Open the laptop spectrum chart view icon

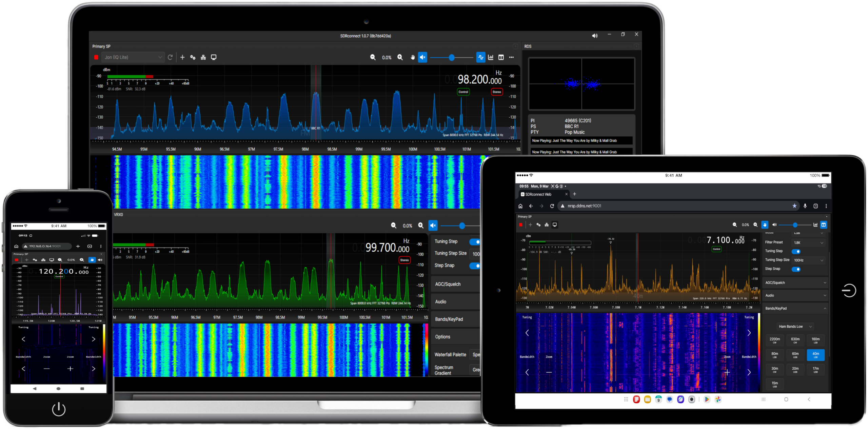point(491,57)
